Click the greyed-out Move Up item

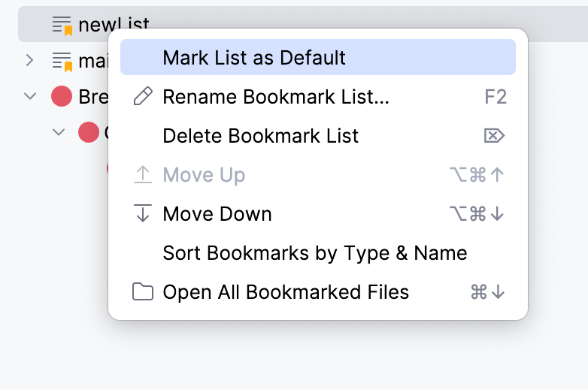(204, 175)
